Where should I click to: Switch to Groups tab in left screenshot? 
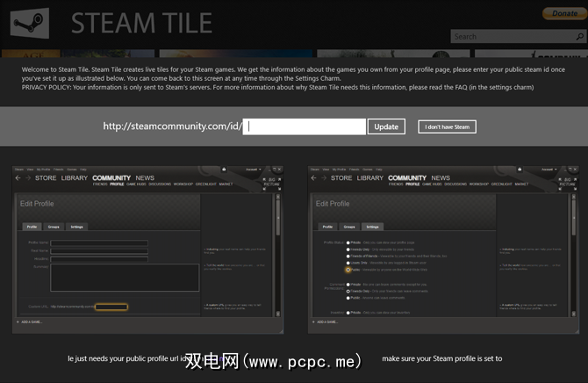coord(54,227)
